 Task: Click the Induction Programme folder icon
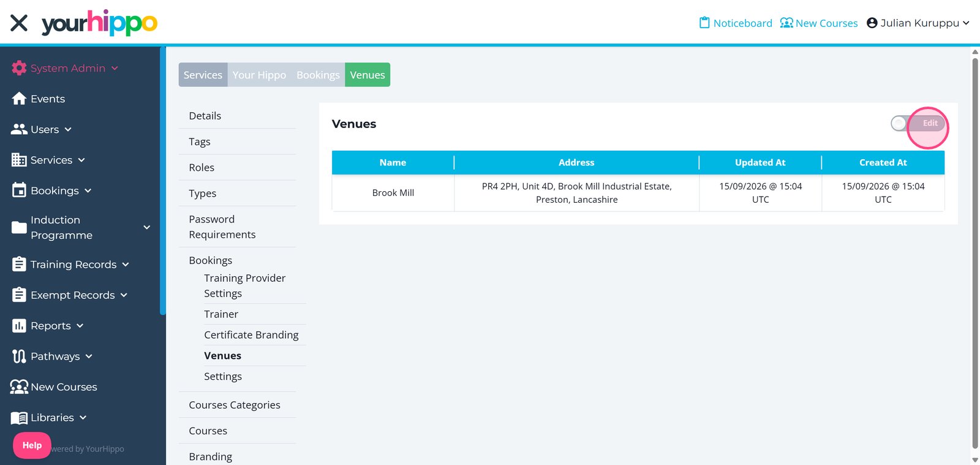click(x=19, y=227)
